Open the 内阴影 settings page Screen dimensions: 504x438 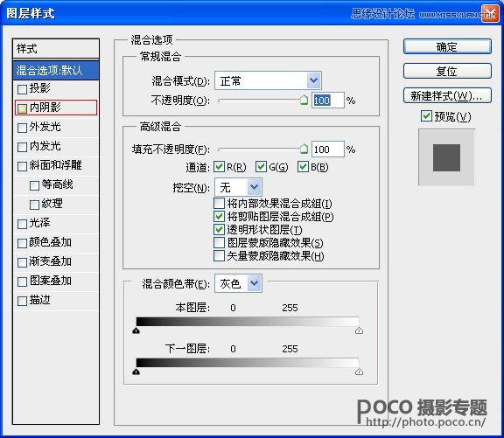[x=45, y=108]
